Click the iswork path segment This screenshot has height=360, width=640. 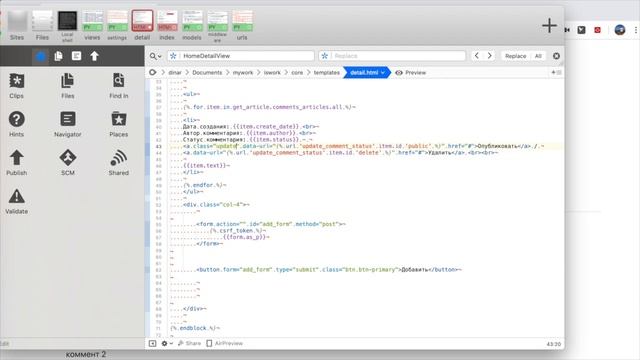[272, 72]
